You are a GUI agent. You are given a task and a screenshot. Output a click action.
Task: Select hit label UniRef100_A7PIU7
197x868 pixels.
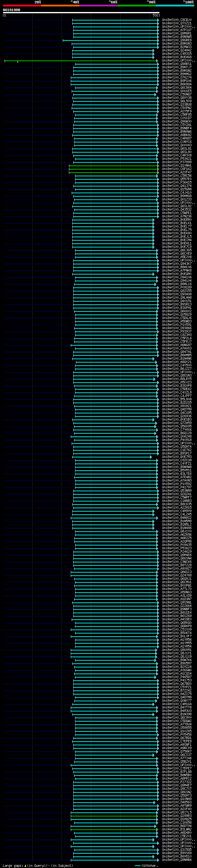(176, 30)
